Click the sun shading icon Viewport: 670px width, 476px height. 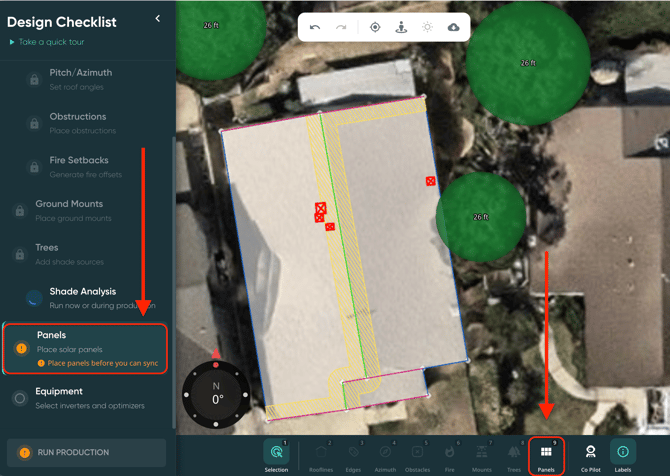427,27
